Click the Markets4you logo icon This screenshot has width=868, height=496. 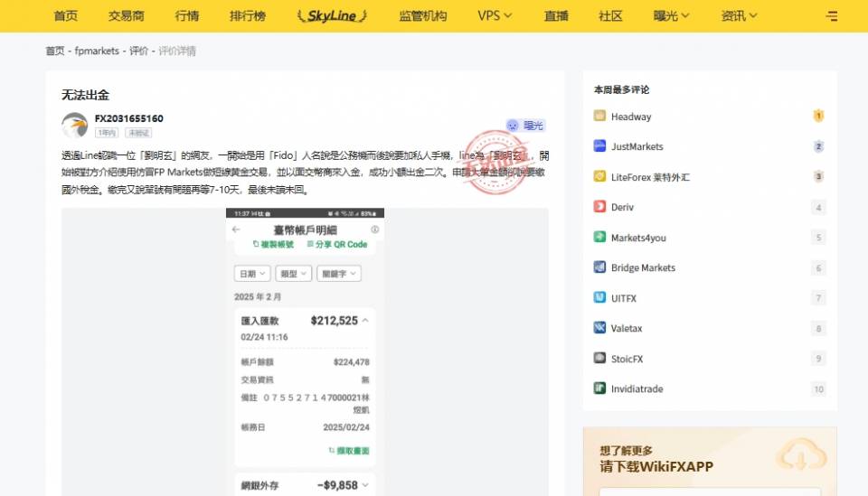(x=599, y=237)
